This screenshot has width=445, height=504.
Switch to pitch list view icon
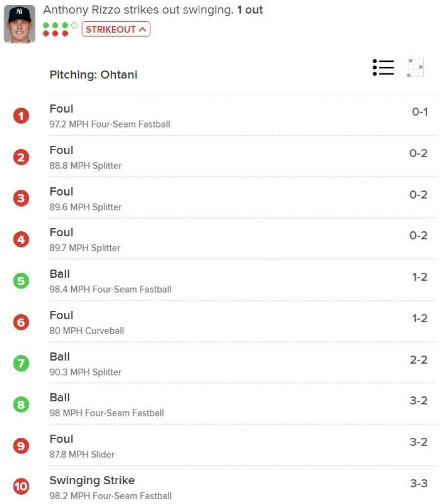coord(383,68)
